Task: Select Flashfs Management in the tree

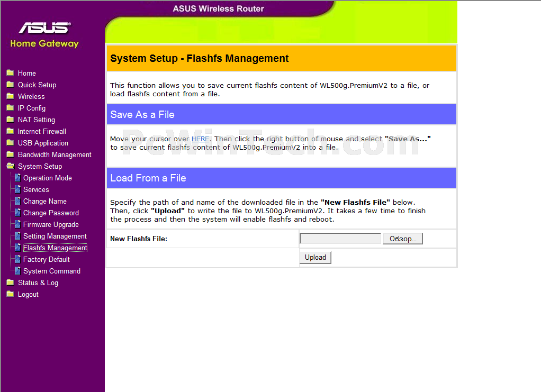Action: pyautogui.click(x=55, y=248)
